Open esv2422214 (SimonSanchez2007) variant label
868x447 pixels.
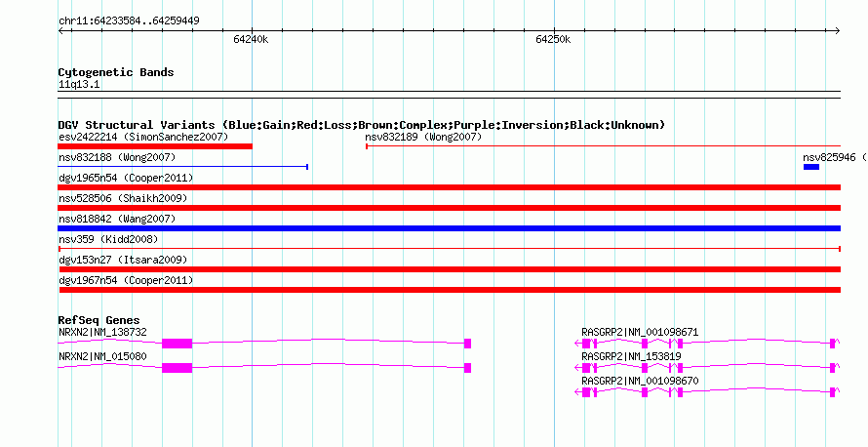pos(143,137)
